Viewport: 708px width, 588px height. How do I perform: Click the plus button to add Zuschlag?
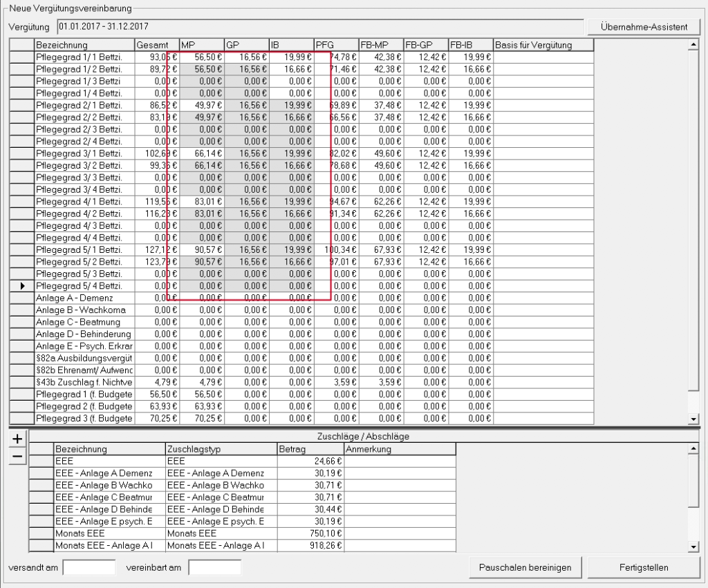(17, 439)
